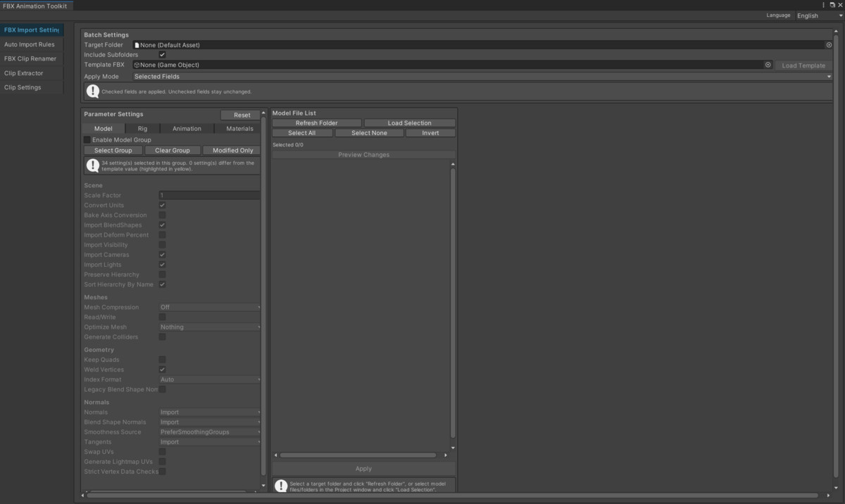Click the Target Folder field
This screenshot has width=845, height=504.
[482, 45]
